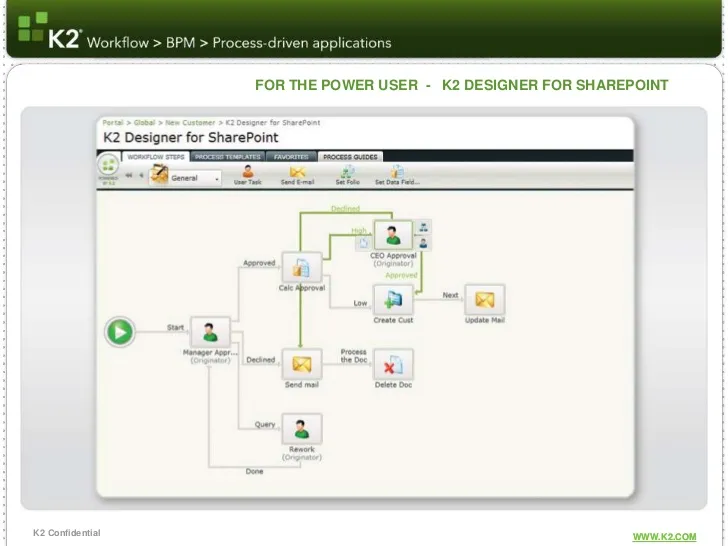Click the K2 logo in the header
This screenshot has width=728, height=546.
pyautogui.click(x=50, y=31)
